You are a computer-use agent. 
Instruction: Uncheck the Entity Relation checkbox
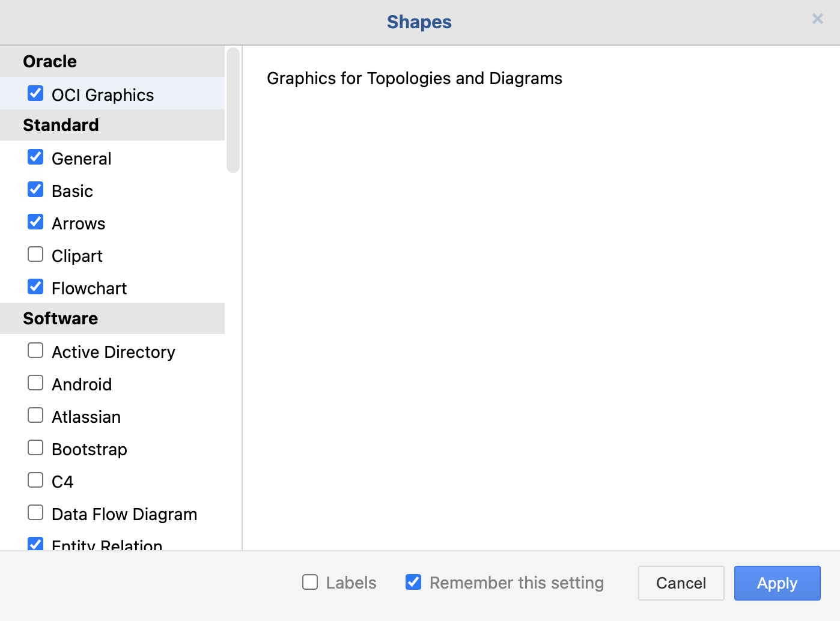coord(35,544)
